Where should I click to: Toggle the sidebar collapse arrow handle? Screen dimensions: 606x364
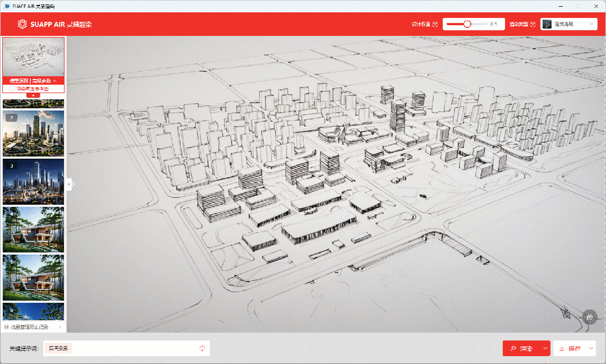[x=70, y=184]
